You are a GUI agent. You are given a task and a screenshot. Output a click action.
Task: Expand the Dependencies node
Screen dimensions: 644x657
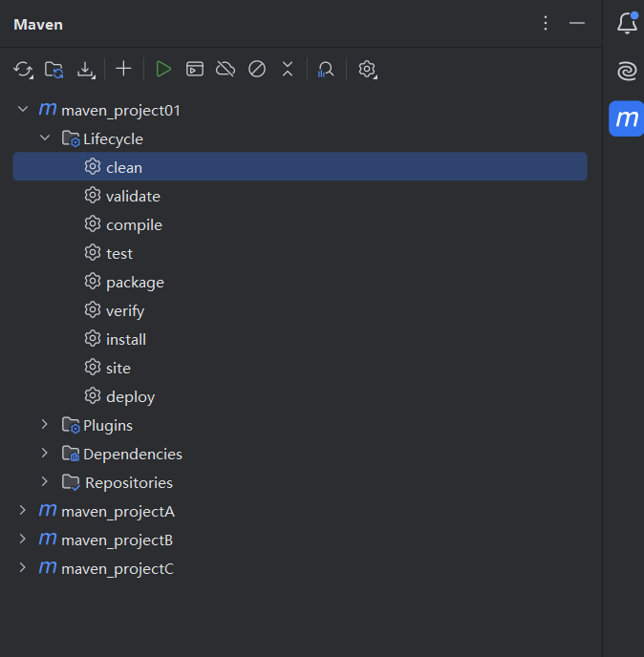coord(45,453)
